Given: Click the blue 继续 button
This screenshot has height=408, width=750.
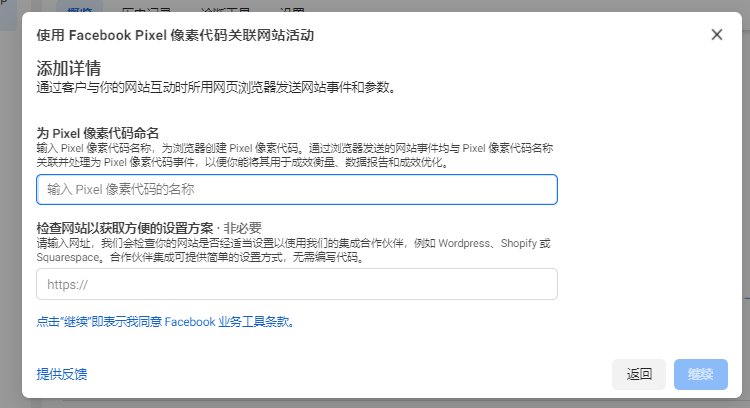Looking at the screenshot, I should tap(701, 374).
